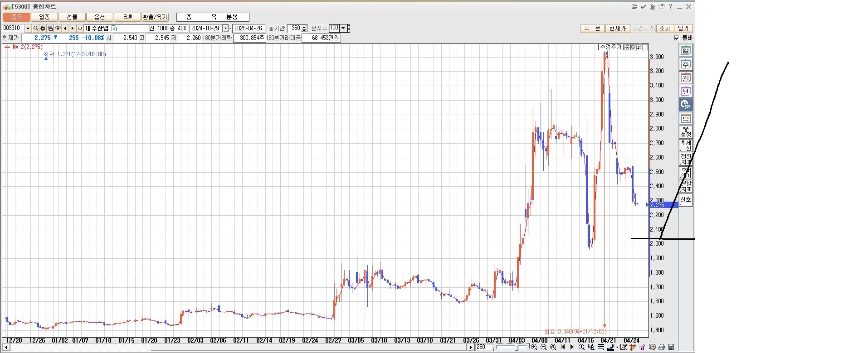The image size is (868, 353).
Task: Toggle the eye view icon beside the stock code
Action: pos(58,29)
